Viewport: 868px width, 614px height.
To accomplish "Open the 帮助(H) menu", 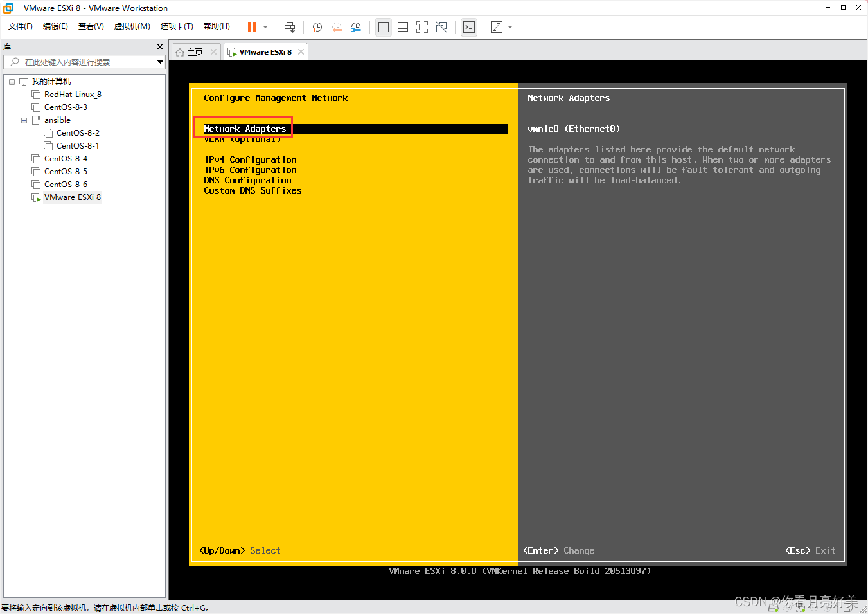I will 217,26.
